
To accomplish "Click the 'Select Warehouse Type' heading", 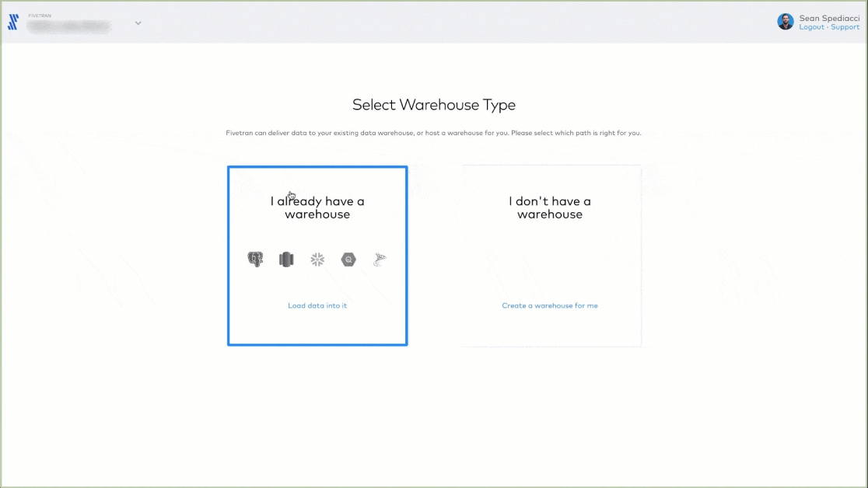I will point(434,105).
